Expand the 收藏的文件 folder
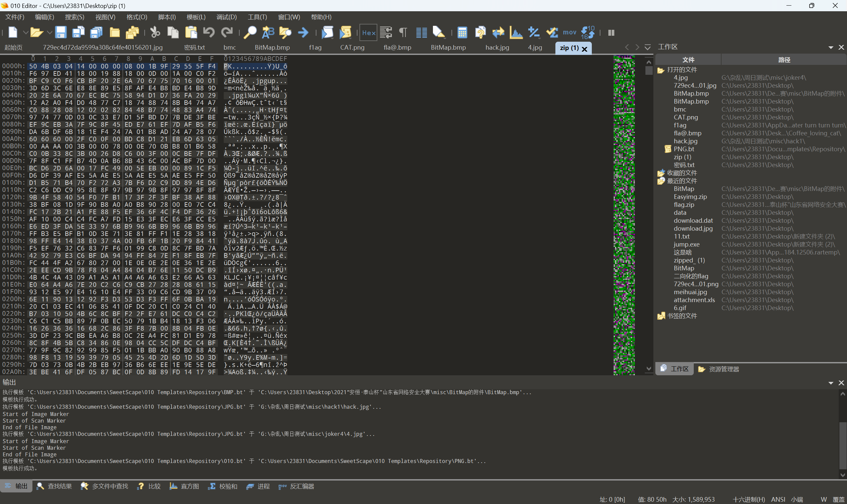The image size is (847, 504). point(661,173)
